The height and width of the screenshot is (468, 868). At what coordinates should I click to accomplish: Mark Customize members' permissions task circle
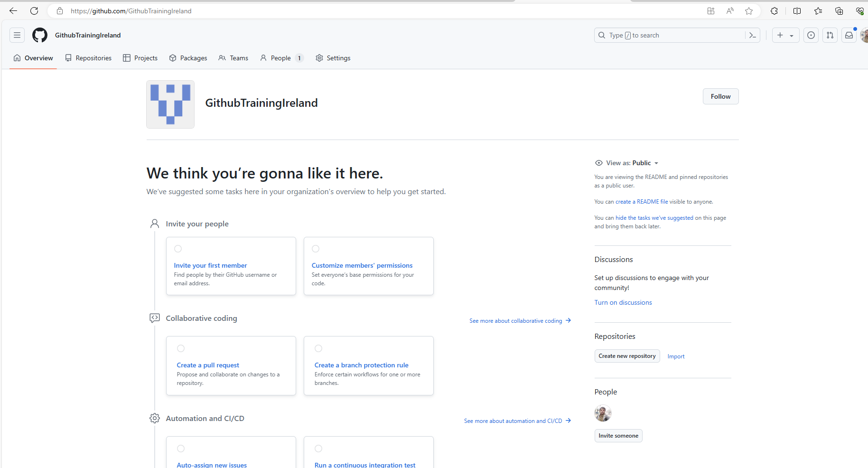click(x=316, y=249)
